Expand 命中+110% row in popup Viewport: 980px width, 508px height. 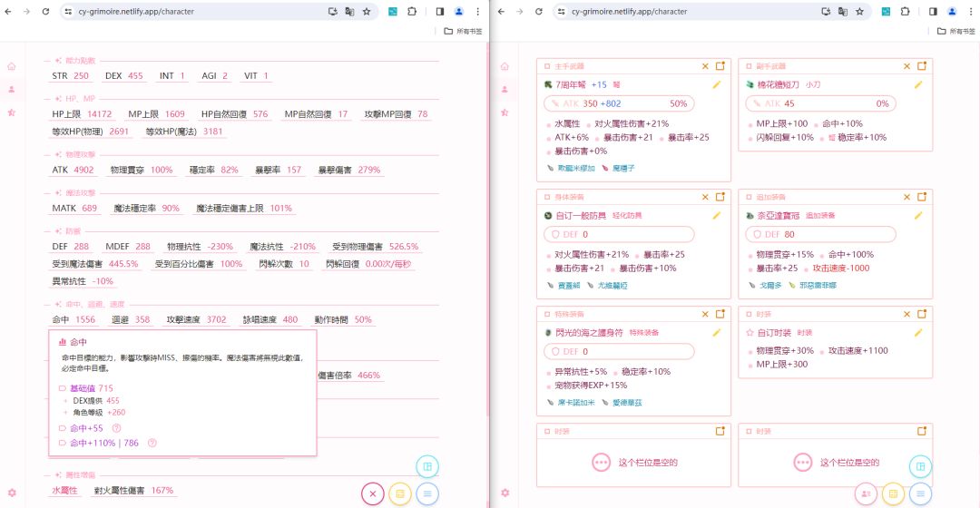98,443
